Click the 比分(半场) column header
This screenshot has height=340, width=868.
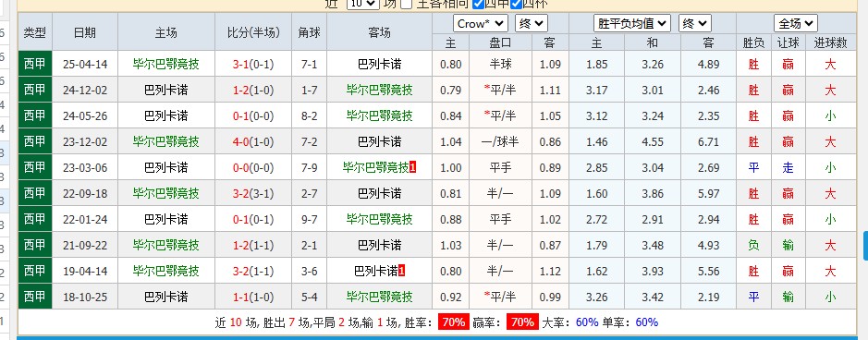(253, 32)
